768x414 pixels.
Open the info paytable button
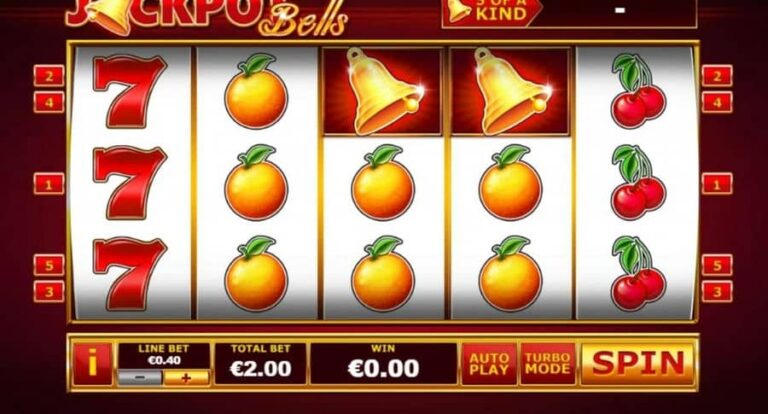pos(93,364)
